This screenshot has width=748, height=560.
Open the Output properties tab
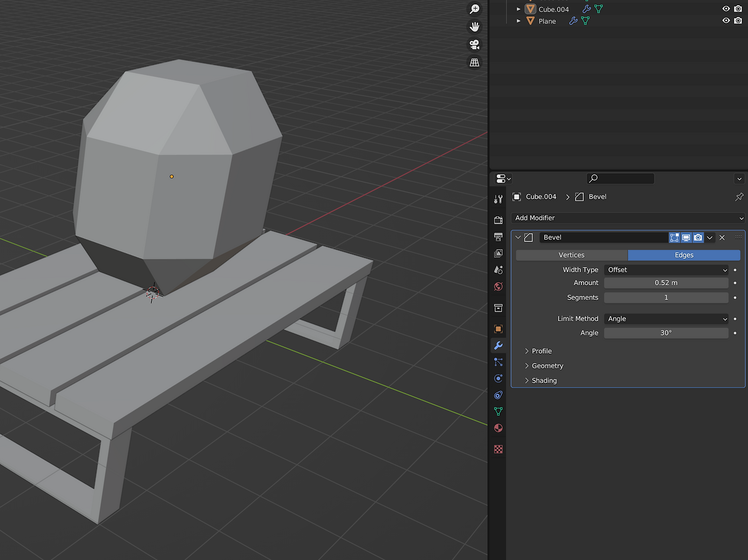pyautogui.click(x=498, y=237)
